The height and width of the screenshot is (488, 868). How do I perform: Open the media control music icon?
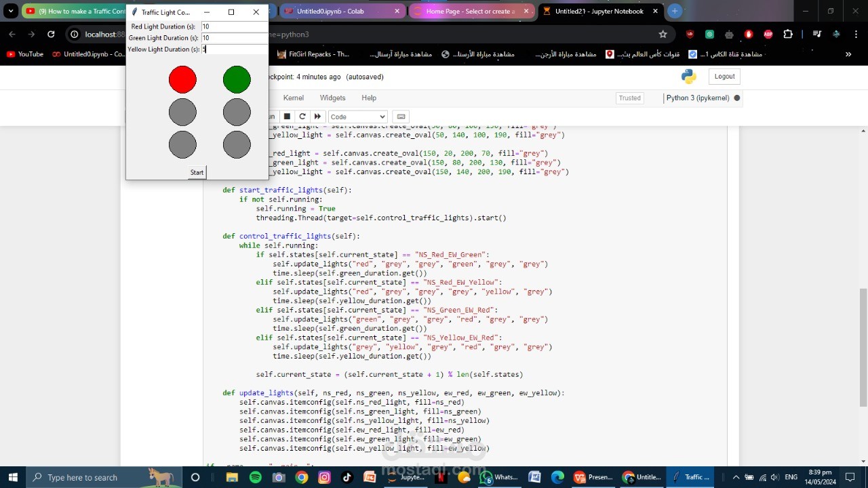point(816,34)
